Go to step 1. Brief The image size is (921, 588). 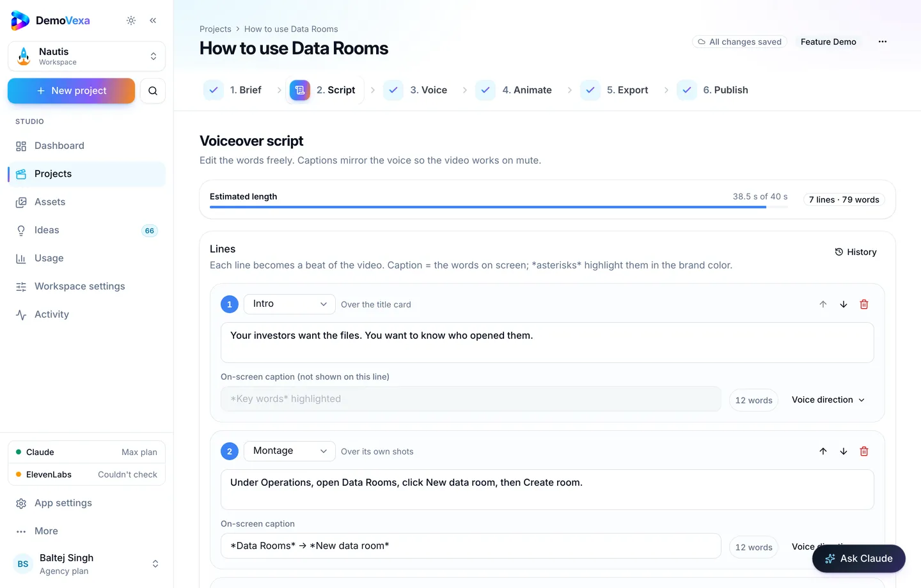(x=233, y=90)
